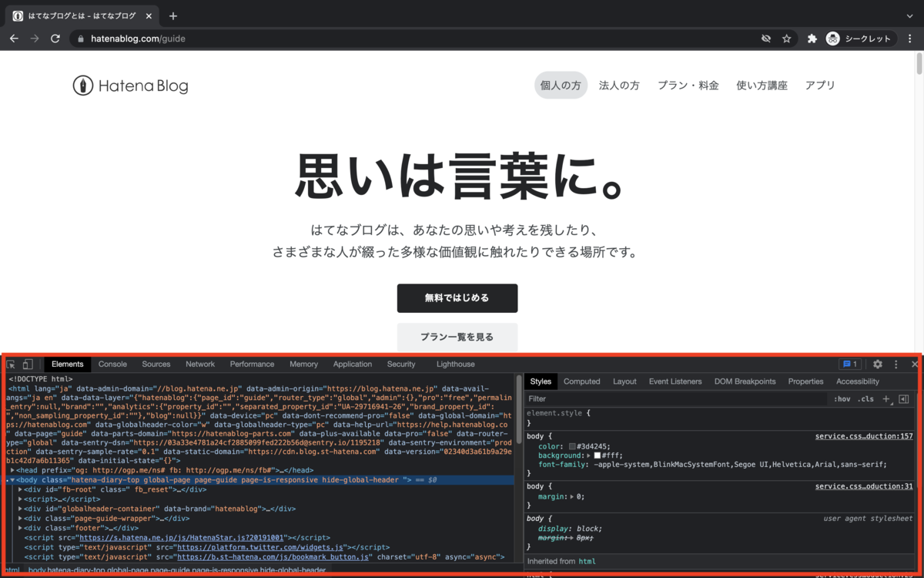This screenshot has height=578, width=924.
Task: Add a new style rule with plus icon
Action: 885,399
